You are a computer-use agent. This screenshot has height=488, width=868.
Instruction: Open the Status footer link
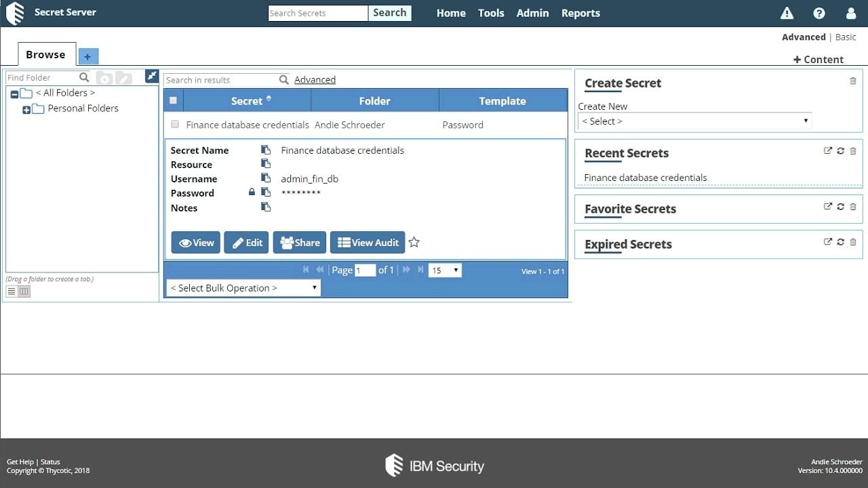coord(50,462)
